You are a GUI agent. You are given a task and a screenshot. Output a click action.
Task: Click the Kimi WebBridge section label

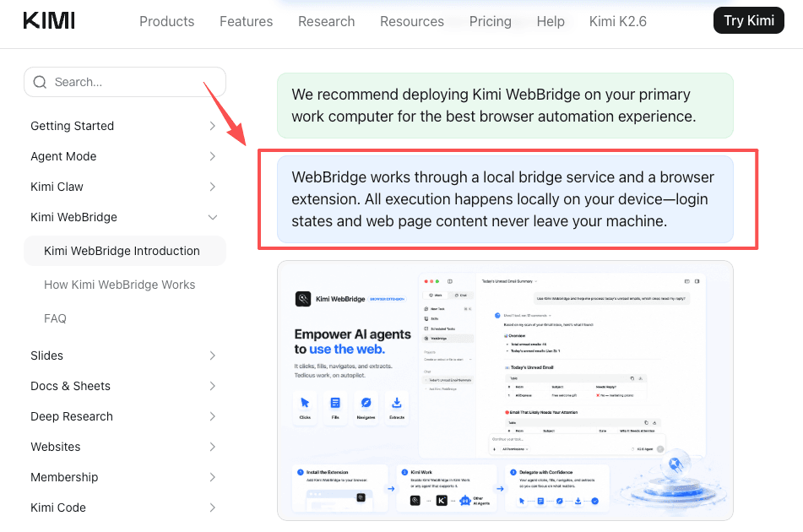tap(73, 217)
